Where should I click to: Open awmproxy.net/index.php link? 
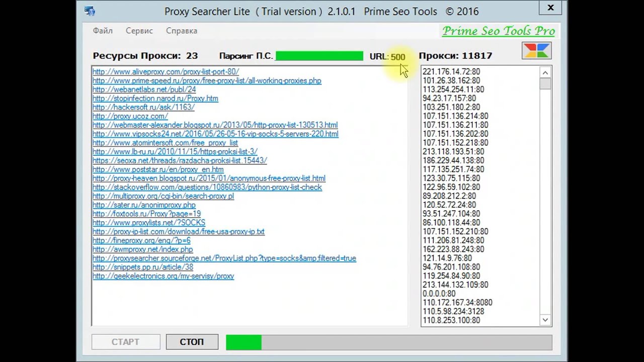143,249
